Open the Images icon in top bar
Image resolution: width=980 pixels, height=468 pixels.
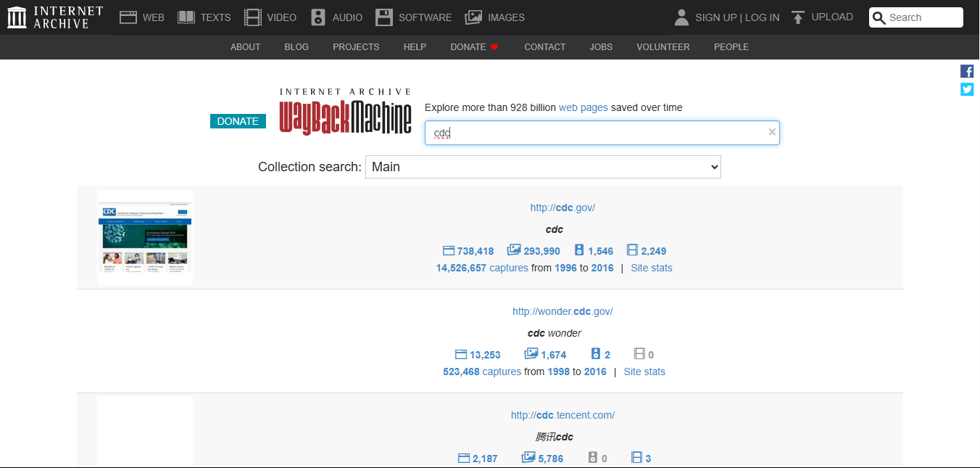coord(473,17)
